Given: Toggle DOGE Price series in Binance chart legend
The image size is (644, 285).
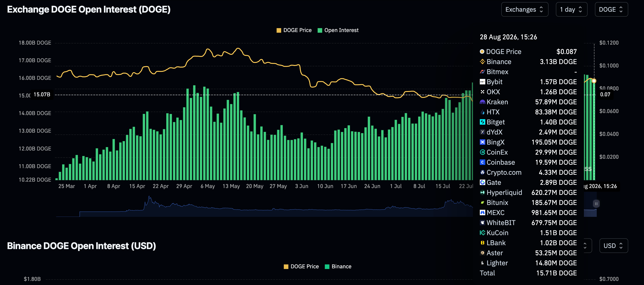Looking at the screenshot, I should click(x=301, y=266).
